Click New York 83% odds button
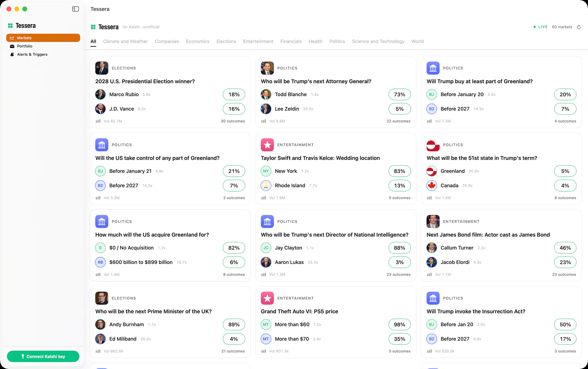 point(400,171)
